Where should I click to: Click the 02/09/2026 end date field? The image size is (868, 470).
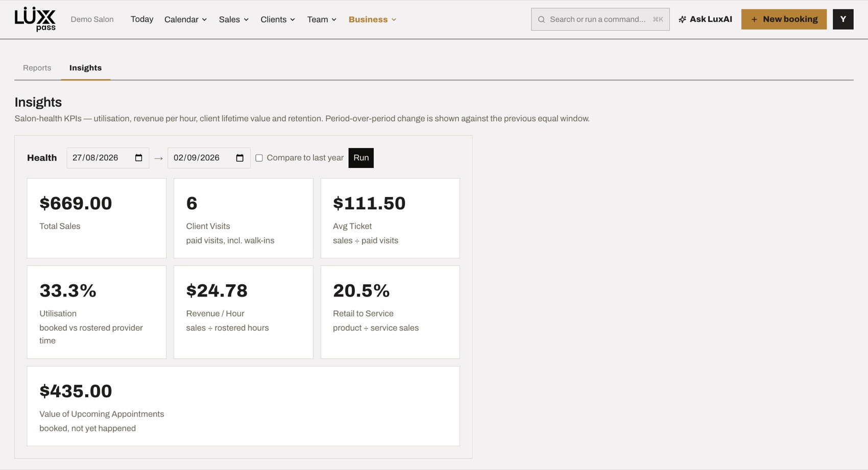pyautogui.click(x=209, y=158)
